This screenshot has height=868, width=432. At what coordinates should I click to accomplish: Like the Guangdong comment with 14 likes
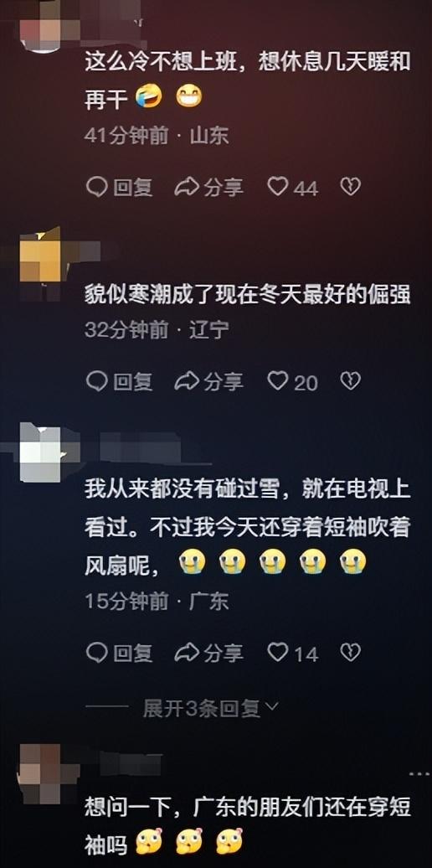point(293,654)
